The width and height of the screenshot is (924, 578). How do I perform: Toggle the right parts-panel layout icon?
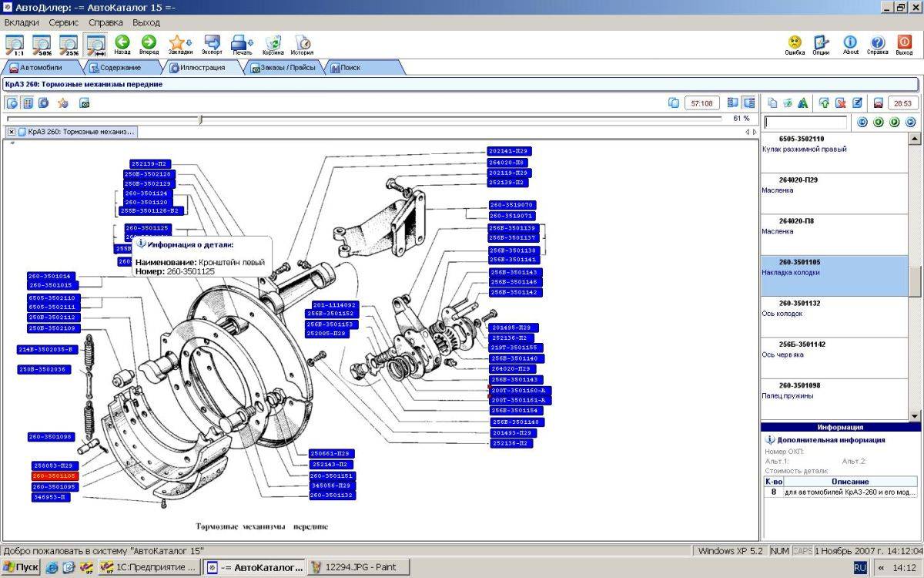pos(748,102)
